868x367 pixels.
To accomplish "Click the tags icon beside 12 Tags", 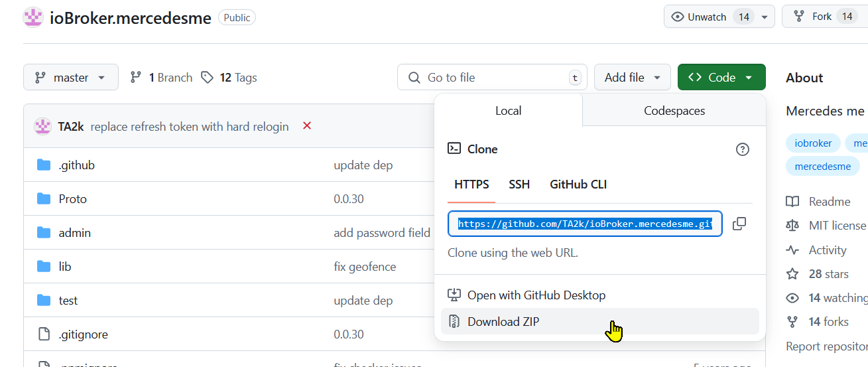I will click(x=208, y=78).
